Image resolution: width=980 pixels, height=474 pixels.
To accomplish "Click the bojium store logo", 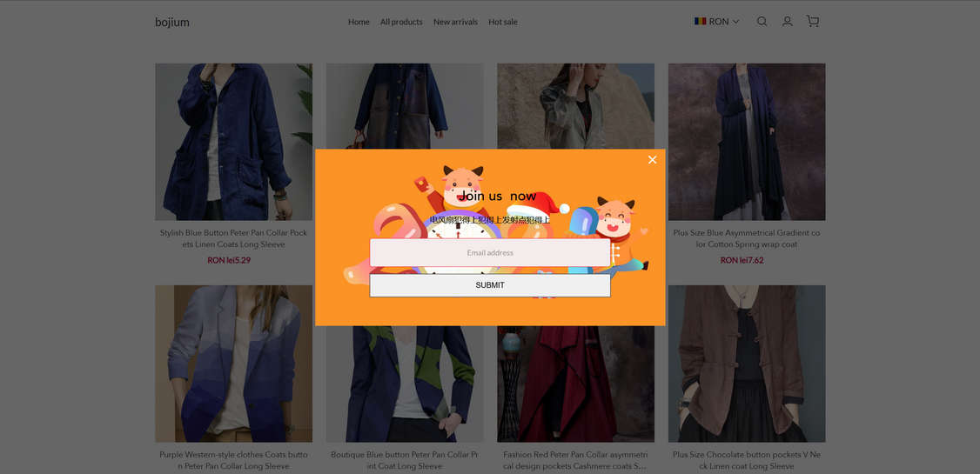I will [x=171, y=23].
